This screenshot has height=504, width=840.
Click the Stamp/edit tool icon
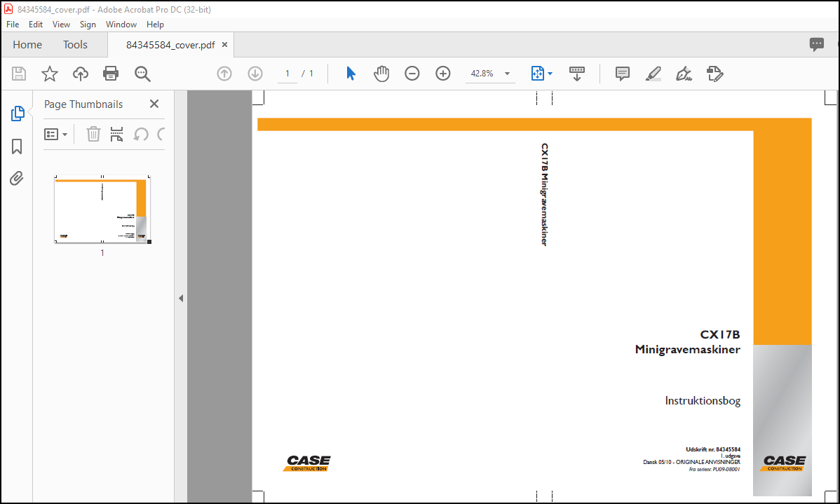tap(715, 74)
